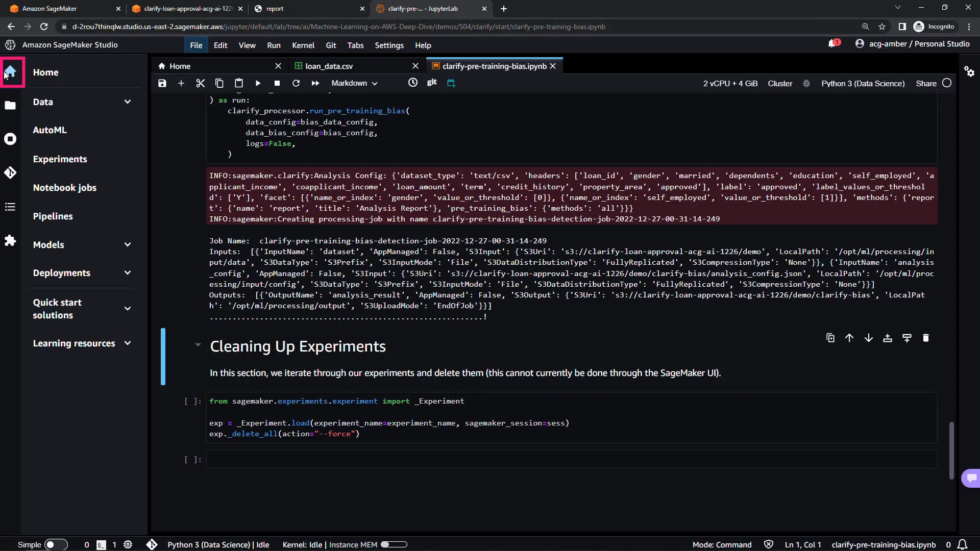Expand the Deployments sidebar section
Screen dimensions: 980x551
(x=127, y=273)
